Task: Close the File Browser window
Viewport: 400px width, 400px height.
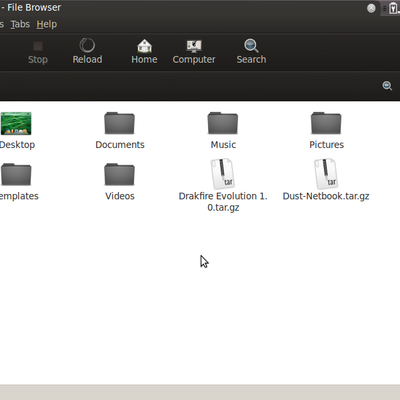Action: (371, 8)
